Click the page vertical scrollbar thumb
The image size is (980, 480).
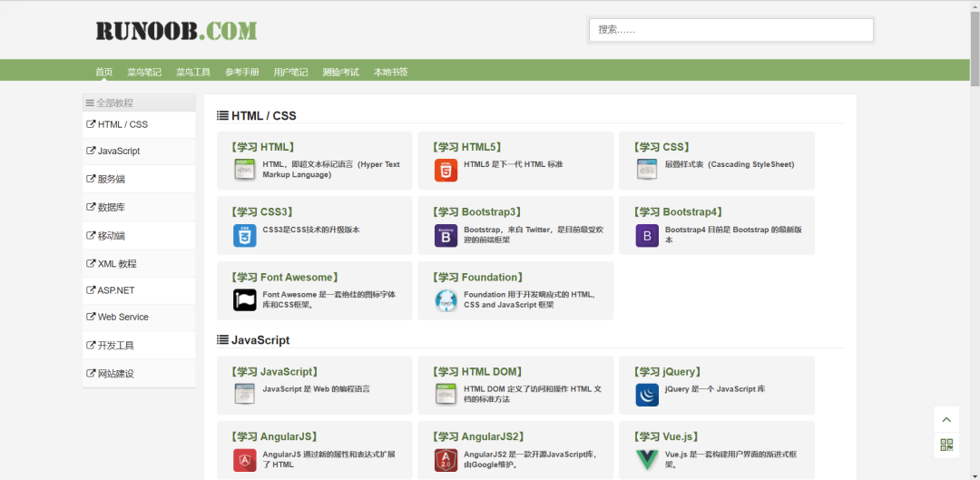pos(975,47)
